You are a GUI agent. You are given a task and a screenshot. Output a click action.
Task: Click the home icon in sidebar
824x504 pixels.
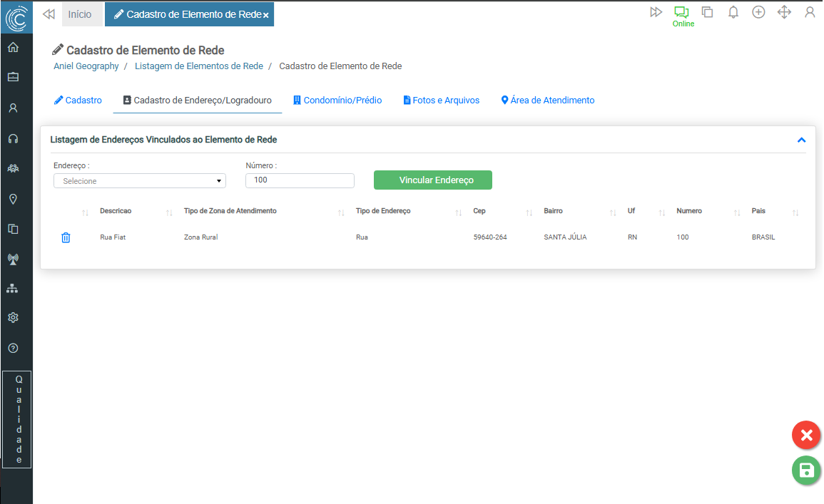click(13, 48)
